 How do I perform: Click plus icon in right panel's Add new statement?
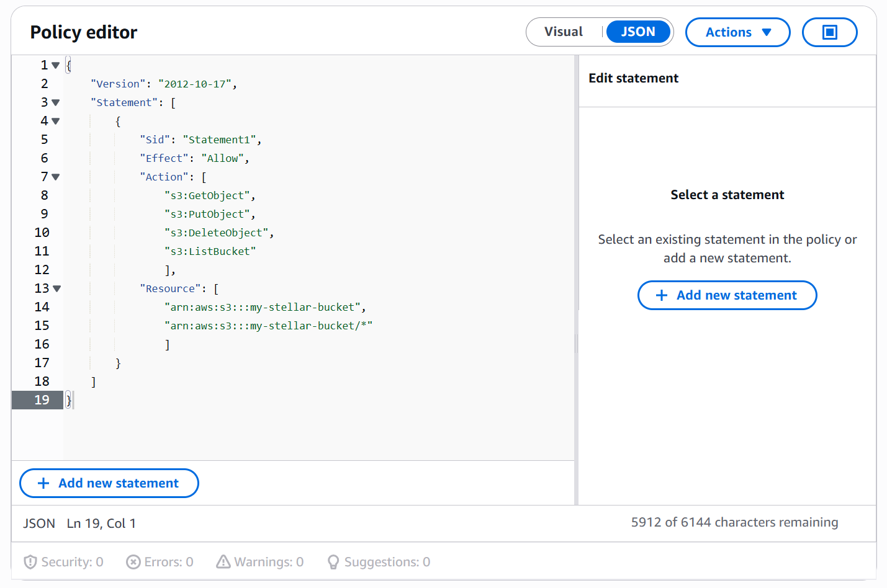click(x=662, y=296)
